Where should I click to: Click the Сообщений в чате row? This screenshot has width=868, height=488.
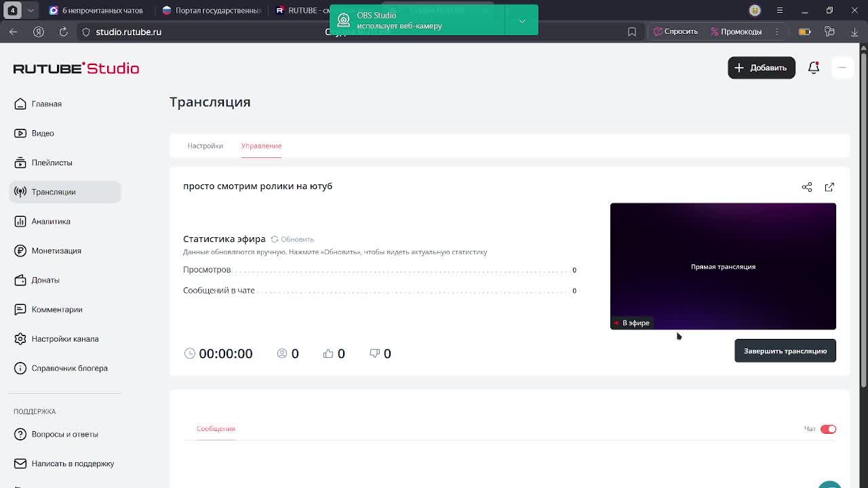[x=380, y=290]
